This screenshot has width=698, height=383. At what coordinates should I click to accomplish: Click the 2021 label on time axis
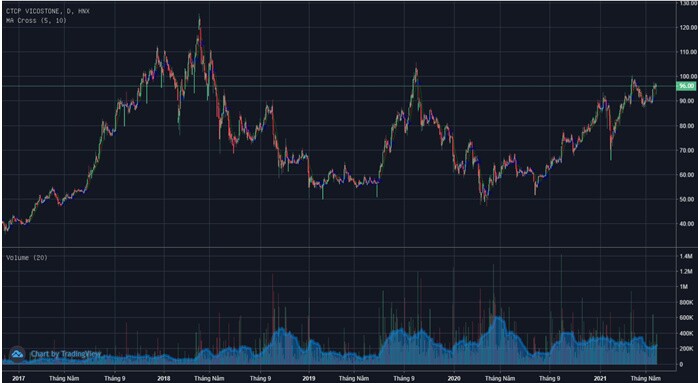(600, 378)
